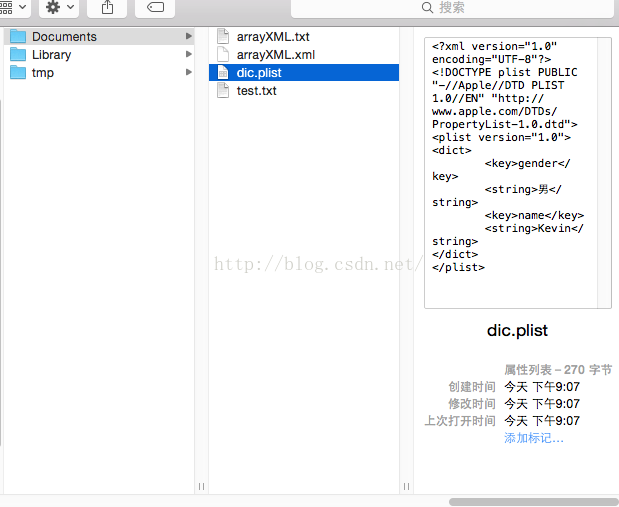The height and width of the screenshot is (507, 619).
Task: Click the first column resize handle
Action: point(201,486)
